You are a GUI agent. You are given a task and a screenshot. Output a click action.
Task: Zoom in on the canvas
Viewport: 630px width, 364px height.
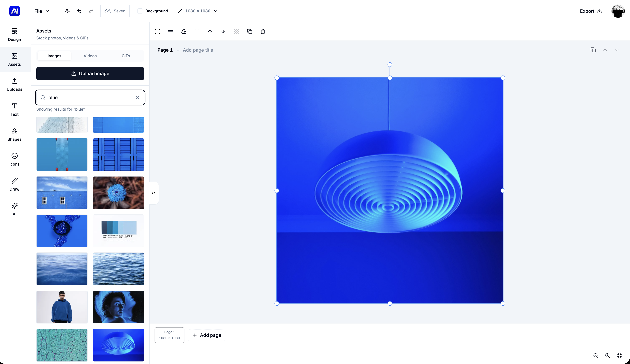pyautogui.click(x=608, y=356)
